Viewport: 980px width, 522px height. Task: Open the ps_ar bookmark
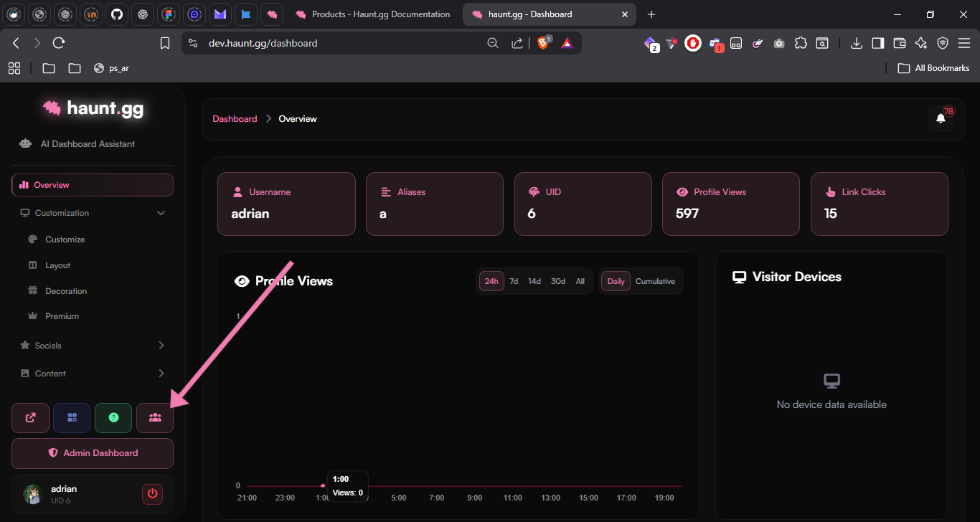(111, 68)
